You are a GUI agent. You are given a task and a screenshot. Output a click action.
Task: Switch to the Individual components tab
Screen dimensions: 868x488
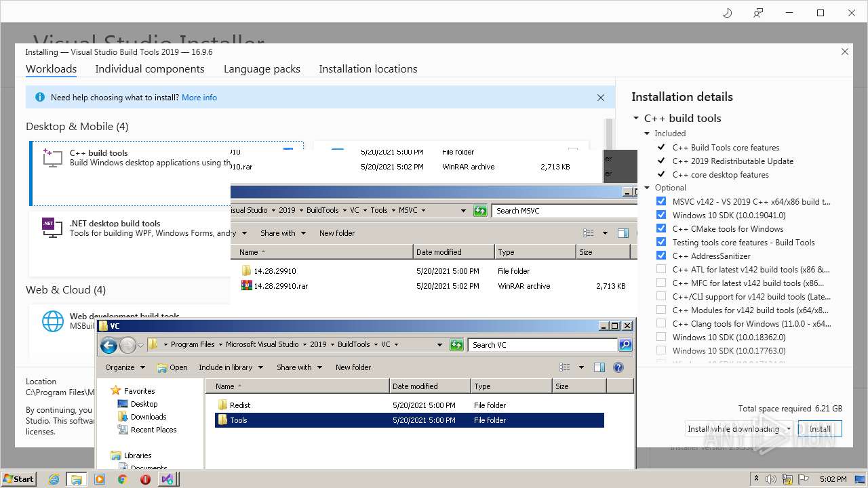click(150, 69)
